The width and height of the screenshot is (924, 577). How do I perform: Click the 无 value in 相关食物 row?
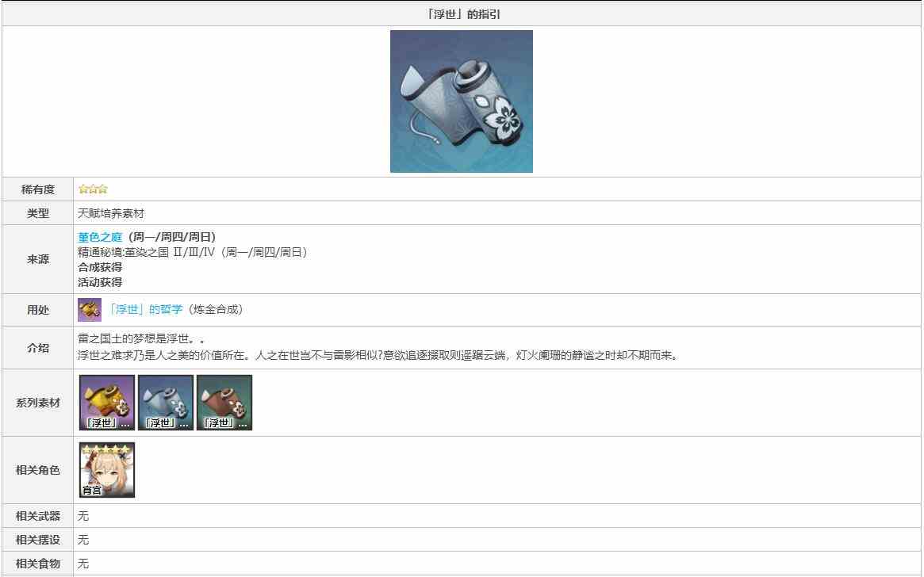(83, 564)
